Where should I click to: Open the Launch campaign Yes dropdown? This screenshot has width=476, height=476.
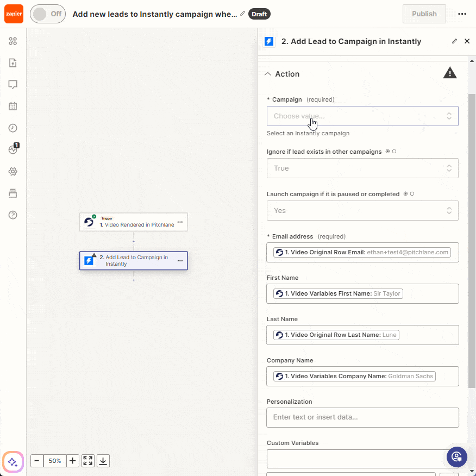362,210
